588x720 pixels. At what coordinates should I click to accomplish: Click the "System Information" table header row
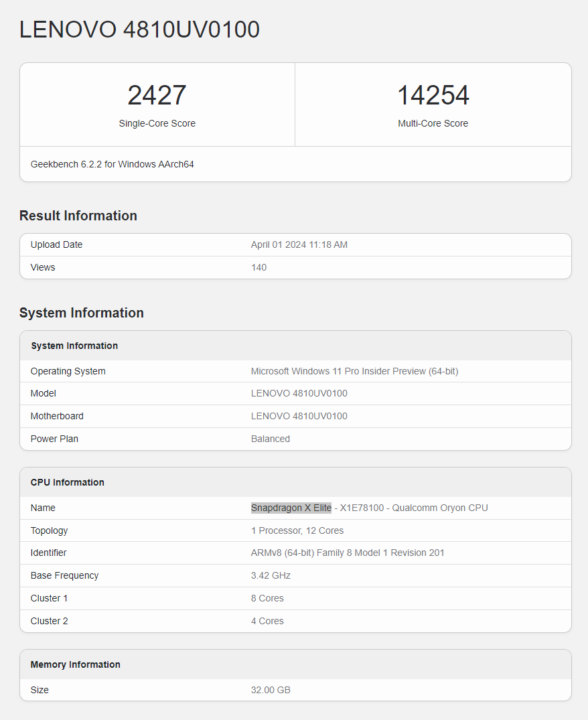[x=295, y=346]
